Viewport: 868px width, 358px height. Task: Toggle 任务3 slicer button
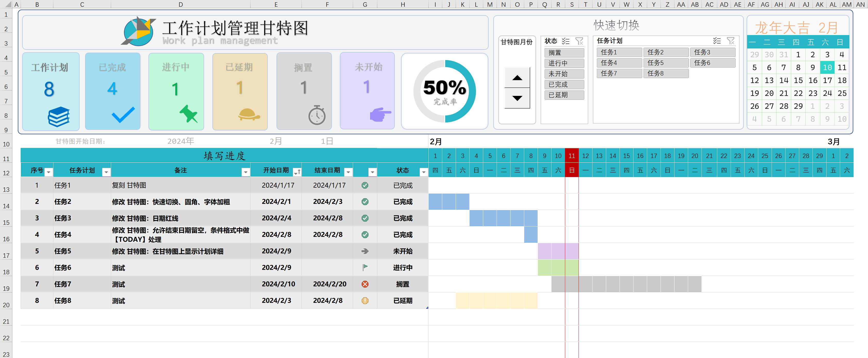coord(713,52)
